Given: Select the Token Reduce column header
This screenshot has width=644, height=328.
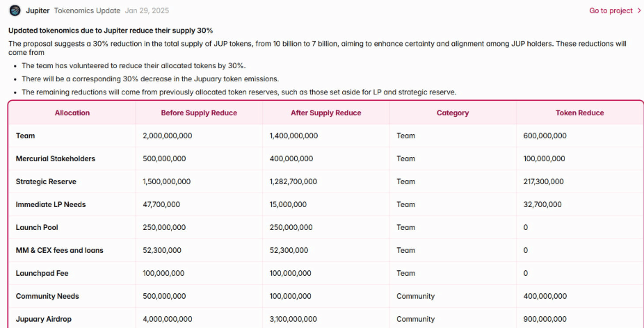Looking at the screenshot, I should pos(580,113).
